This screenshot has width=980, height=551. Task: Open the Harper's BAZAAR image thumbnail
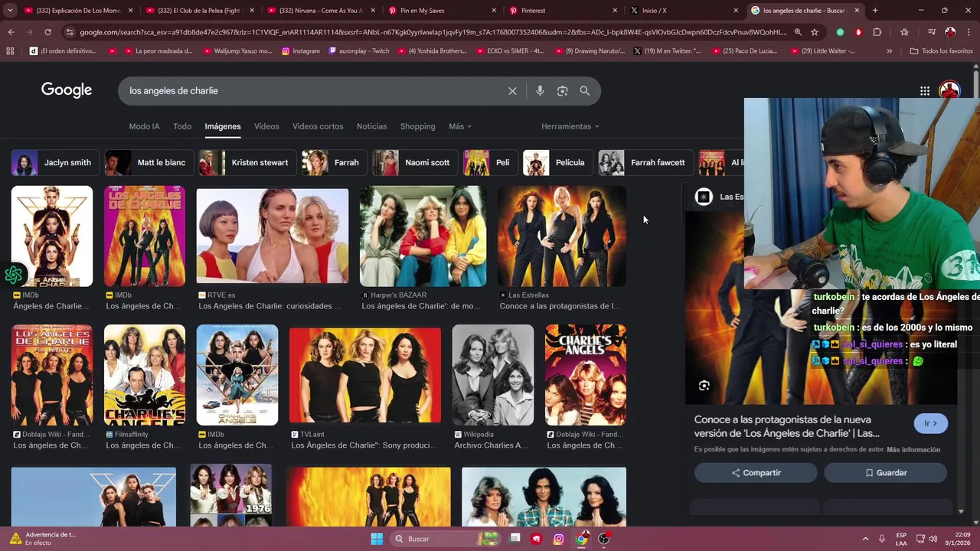423,236
